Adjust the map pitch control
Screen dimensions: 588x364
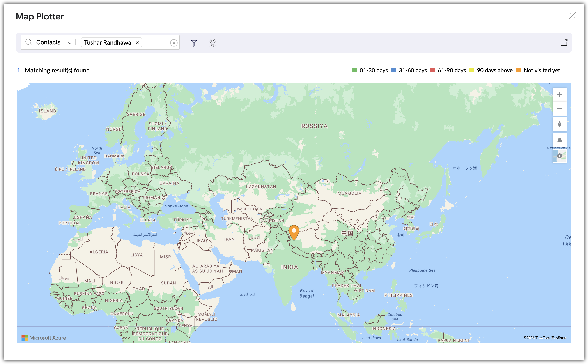click(559, 140)
